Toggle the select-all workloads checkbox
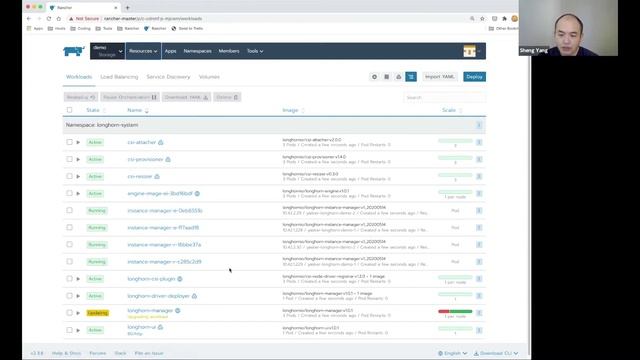Screen dimensions: 640x360 (x=69, y=110)
